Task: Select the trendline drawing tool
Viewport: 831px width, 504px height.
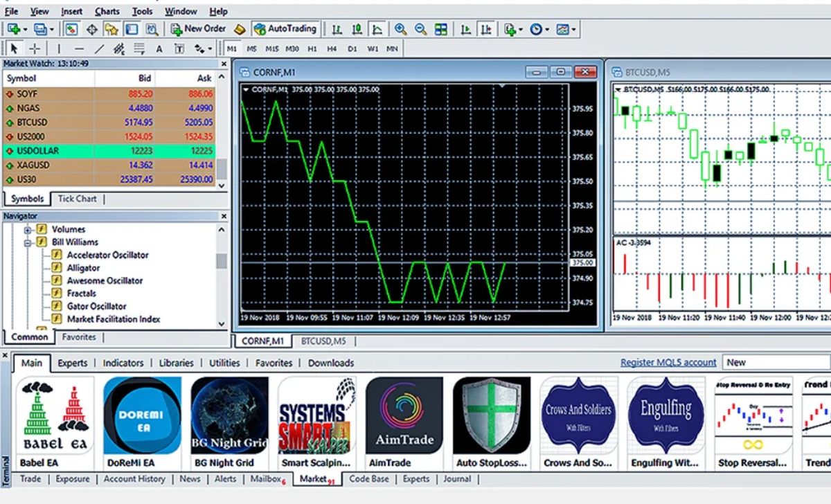Action: pos(99,48)
